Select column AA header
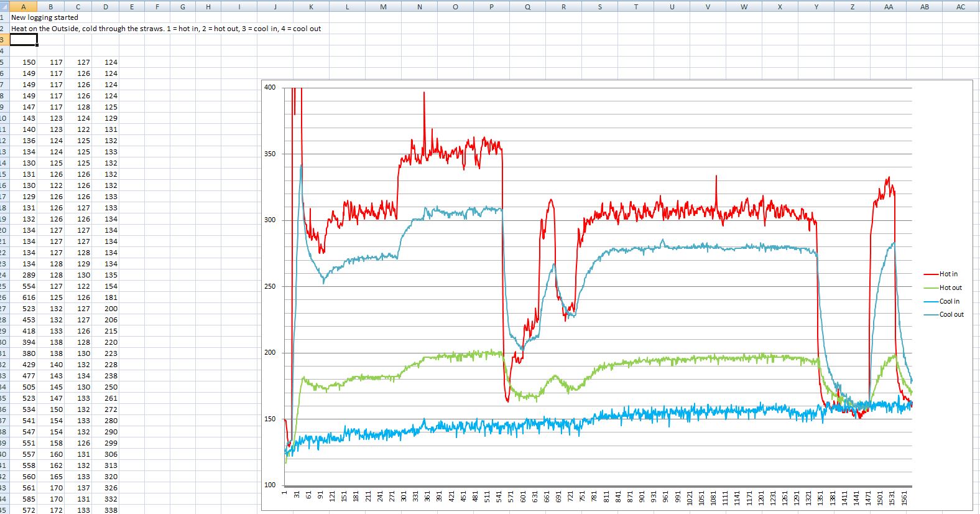The image size is (980, 514). 889,7
